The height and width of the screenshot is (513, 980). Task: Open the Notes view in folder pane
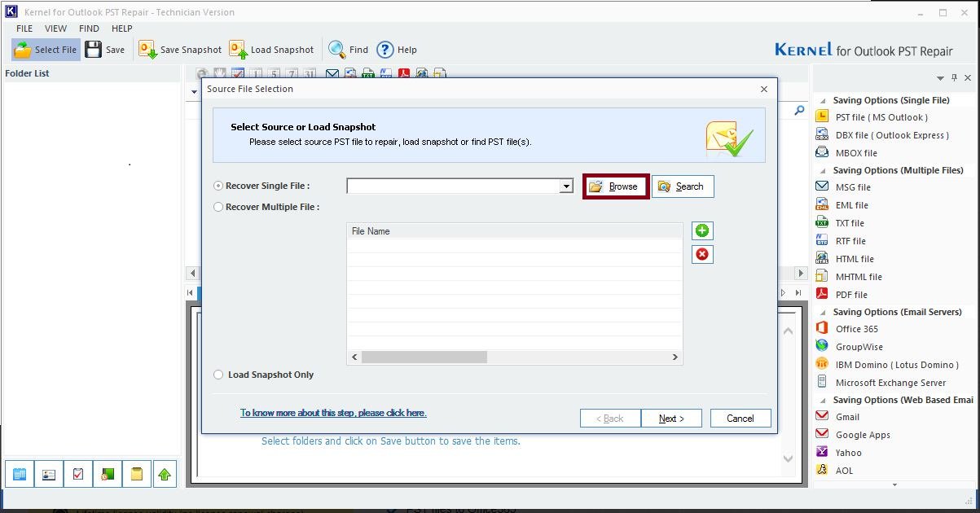137,474
